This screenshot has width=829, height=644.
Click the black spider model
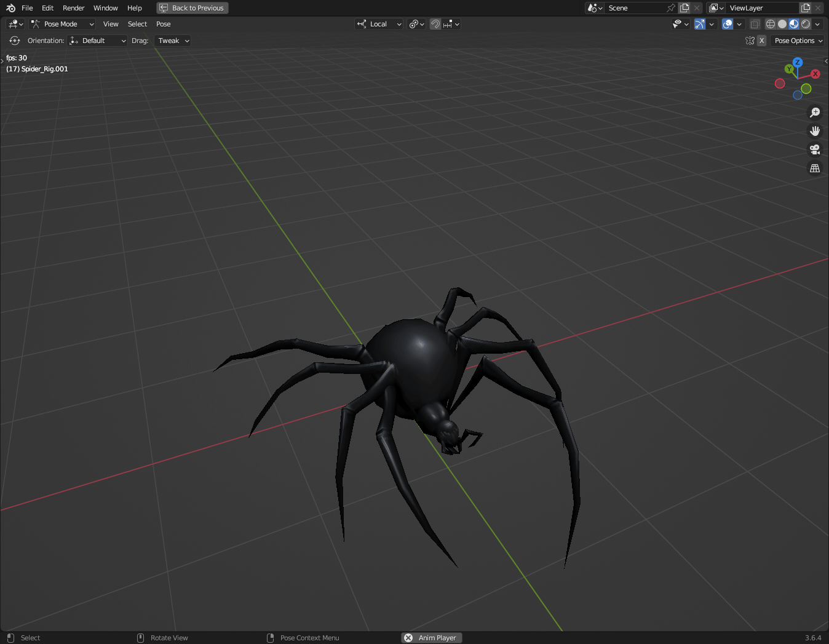413,368
